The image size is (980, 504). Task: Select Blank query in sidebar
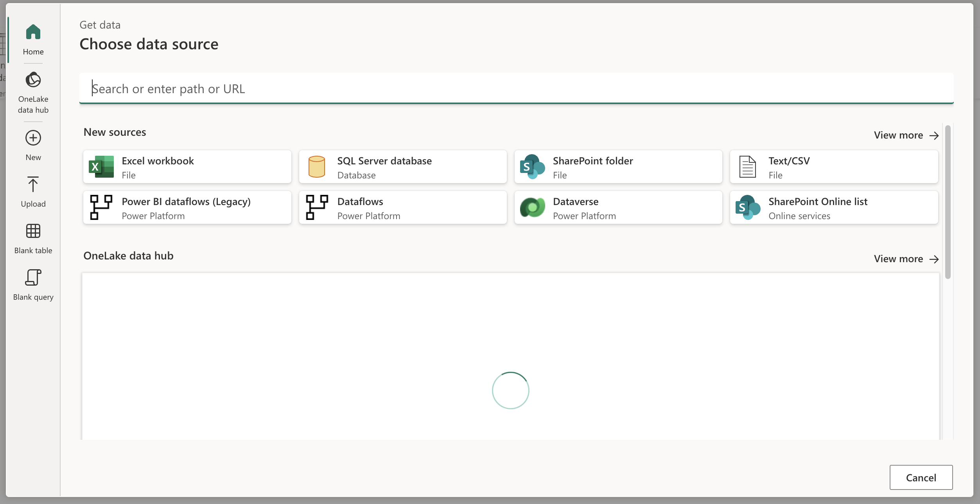(33, 285)
